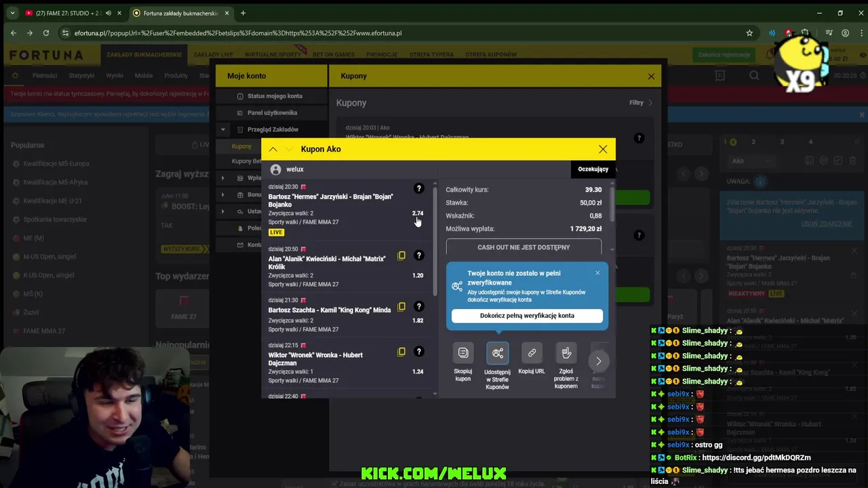The height and width of the screenshot is (488, 868).
Task: Select Status mojego konta menu item
Action: (x=275, y=96)
